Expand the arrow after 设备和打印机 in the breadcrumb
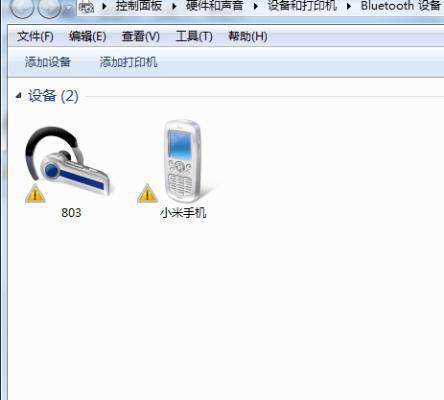This screenshot has width=444, height=400. pyautogui.click(x=349, y=6)
